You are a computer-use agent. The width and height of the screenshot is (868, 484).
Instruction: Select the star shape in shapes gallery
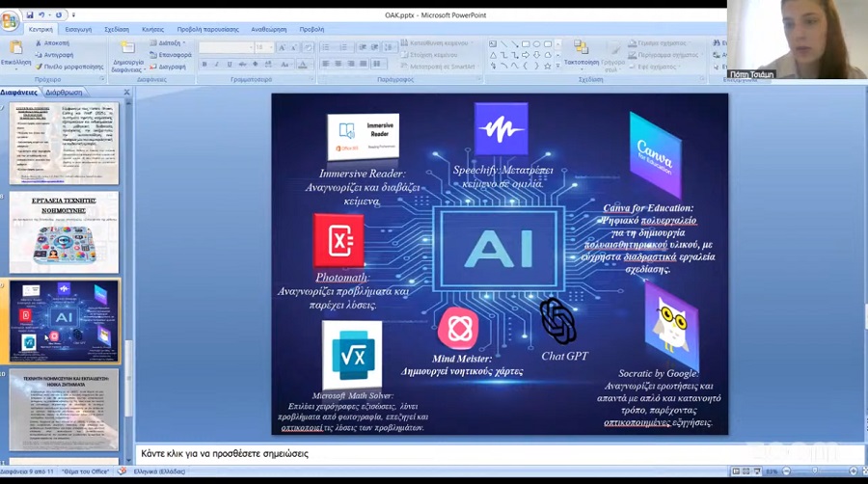click(x=548, y=66)
